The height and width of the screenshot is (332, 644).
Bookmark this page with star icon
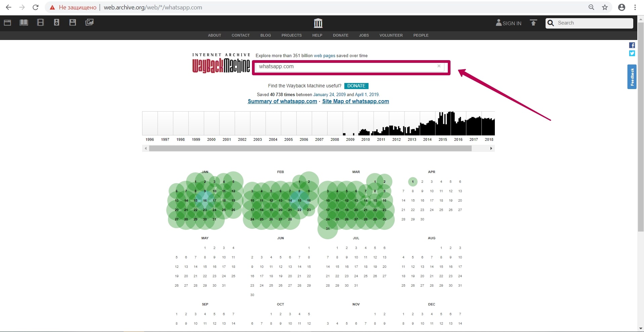(605, 7)
